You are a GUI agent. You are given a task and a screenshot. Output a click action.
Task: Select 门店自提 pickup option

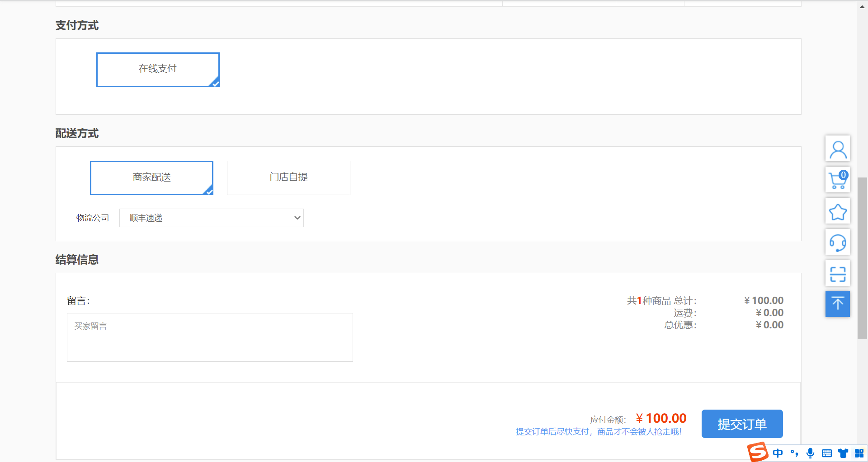point(288,178)
